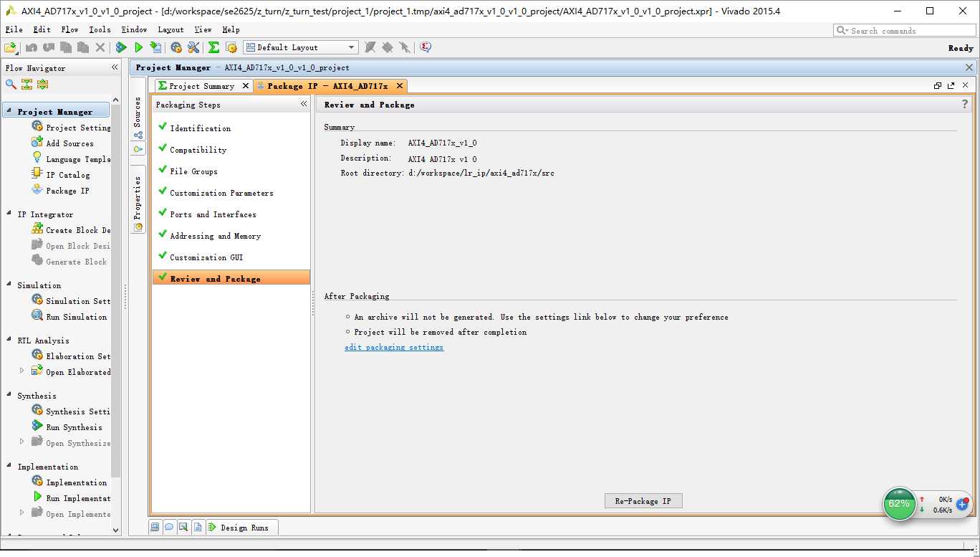Viewport: 980px width, 557px height.
Task: Select the Compatibility packaging step
Action: [231, 150]
